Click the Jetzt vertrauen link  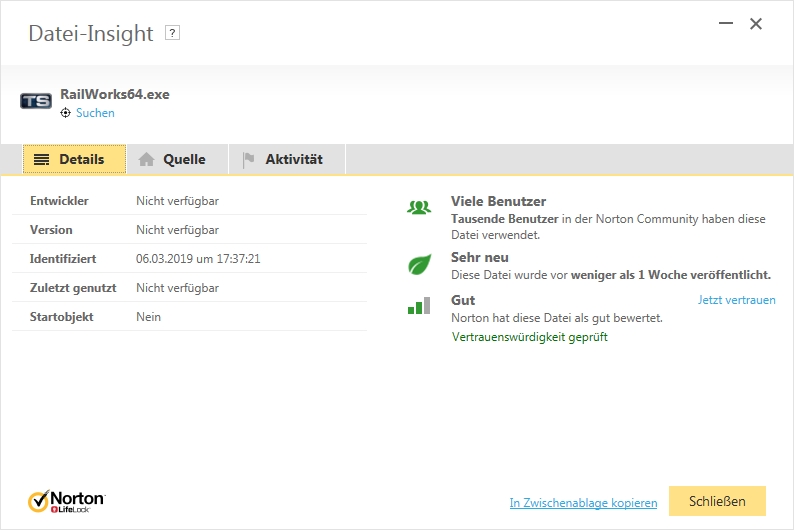point(736,300)
